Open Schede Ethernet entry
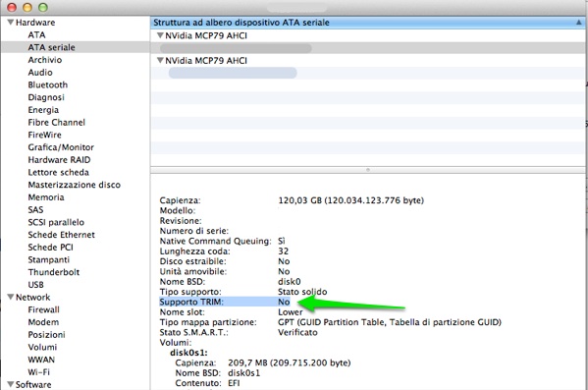 61,235
